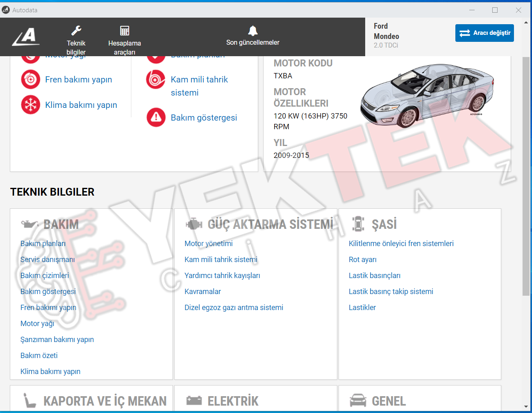Open Bakım planları under BAKIM

point(43,244)
